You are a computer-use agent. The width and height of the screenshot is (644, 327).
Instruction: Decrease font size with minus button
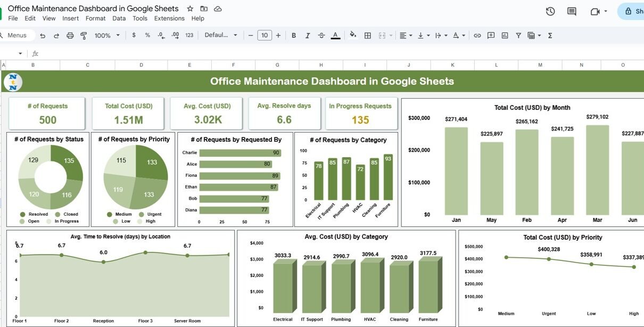251,35
